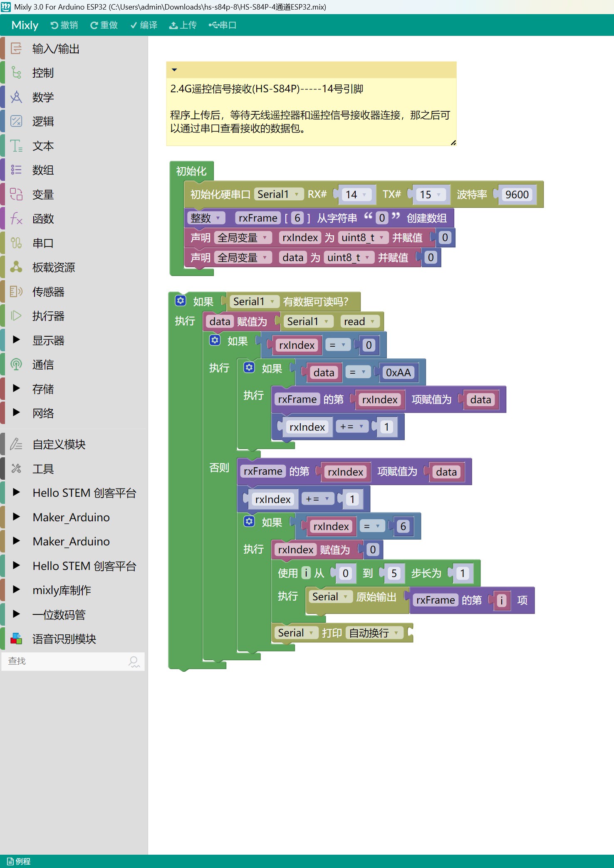This screenshot has width=614, height=868.
Task: Open the Serial dropdown in 原始输出 block
Action: pyautogui.click(x=331, y=597)
